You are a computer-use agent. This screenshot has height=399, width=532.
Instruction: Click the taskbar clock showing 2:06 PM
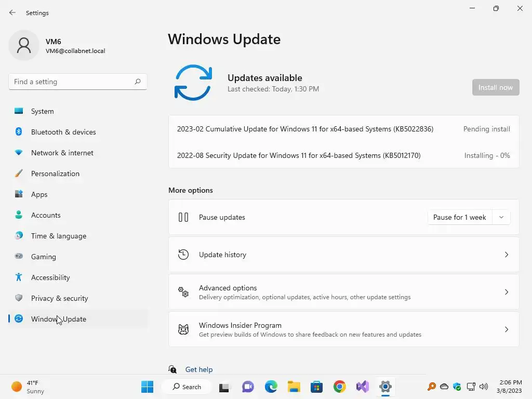[509, 387]
